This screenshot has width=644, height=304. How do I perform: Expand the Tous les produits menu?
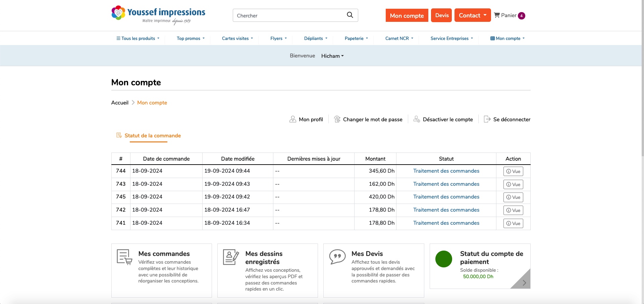pyautogui.click(x=138, y=39)
